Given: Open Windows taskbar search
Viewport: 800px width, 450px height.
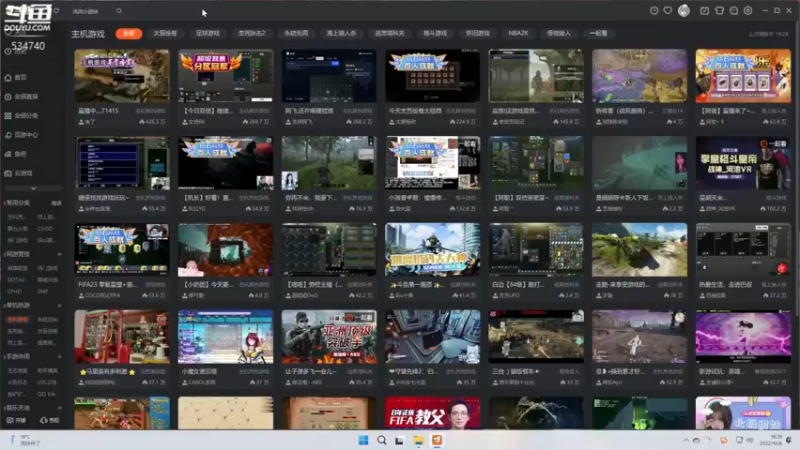Looking at the screenshot, I should pos(381,440).
